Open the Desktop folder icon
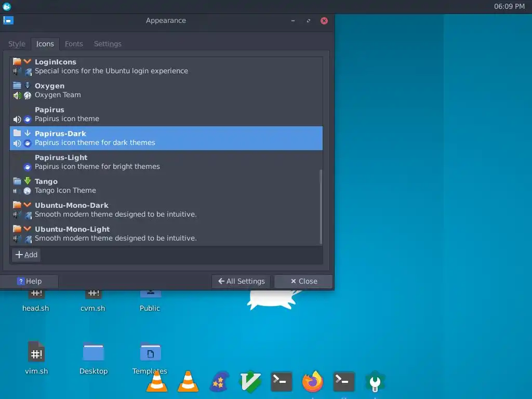The width and height of the screenshot is (532, 399). click(x=94, y=353)
